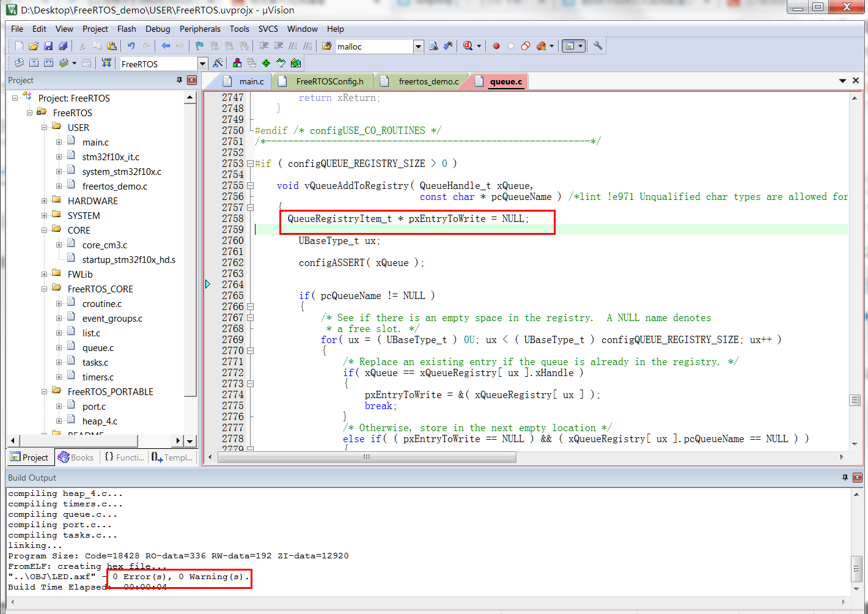Open the Configuration wrench icon
This screenshot has width=868, height=614.
[x=598, y=46]
